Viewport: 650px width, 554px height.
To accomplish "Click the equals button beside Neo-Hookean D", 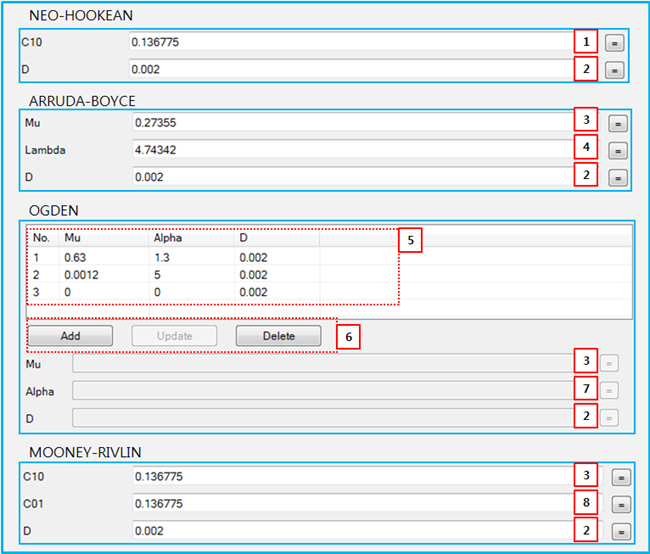I will click(614, 70).
